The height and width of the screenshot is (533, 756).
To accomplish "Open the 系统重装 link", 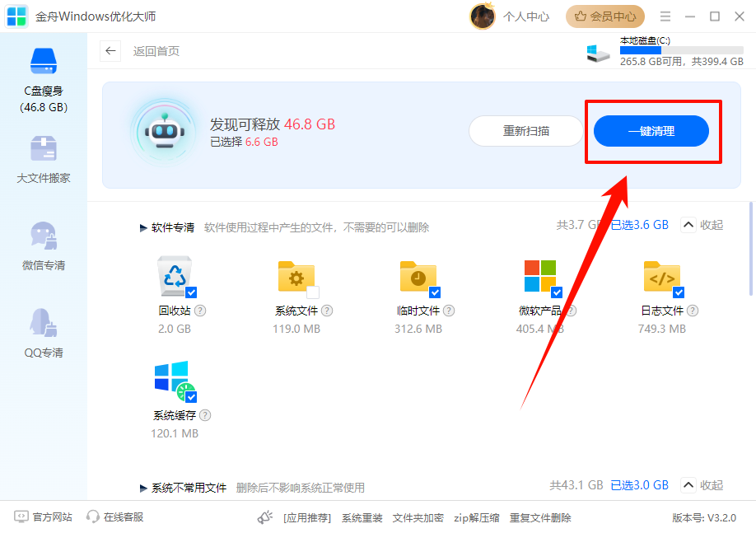I will (x=362, y=518).
